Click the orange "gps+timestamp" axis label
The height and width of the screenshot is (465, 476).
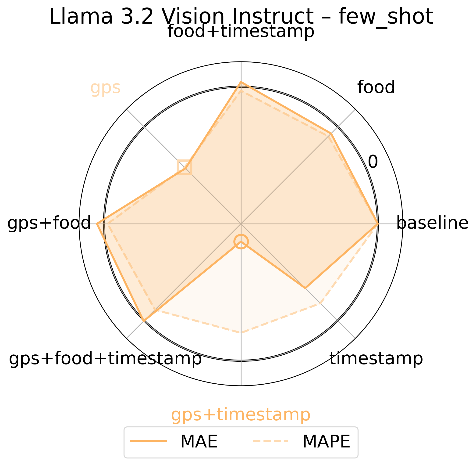(x=241, y=415)
